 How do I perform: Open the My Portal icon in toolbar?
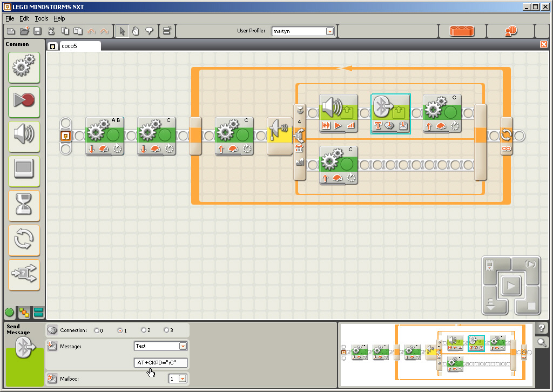(511, 31)
